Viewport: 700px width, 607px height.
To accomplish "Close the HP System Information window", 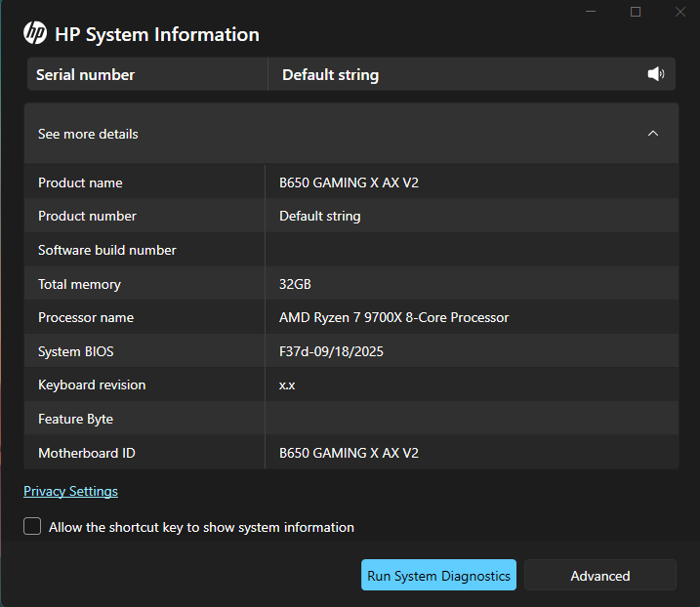I will [x=680, y=12].
